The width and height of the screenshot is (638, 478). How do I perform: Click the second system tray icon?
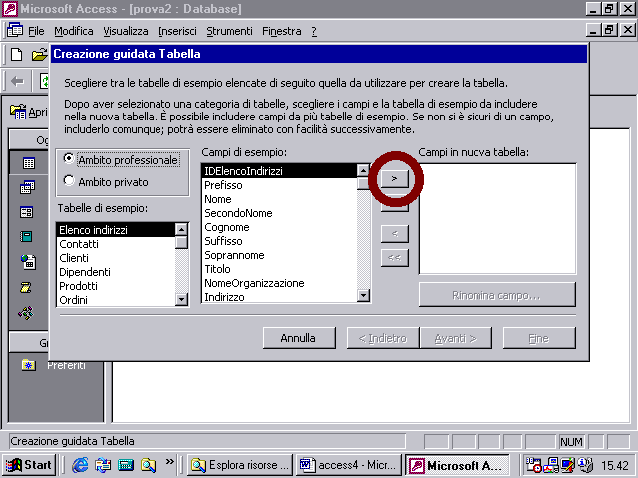(551, 465)
